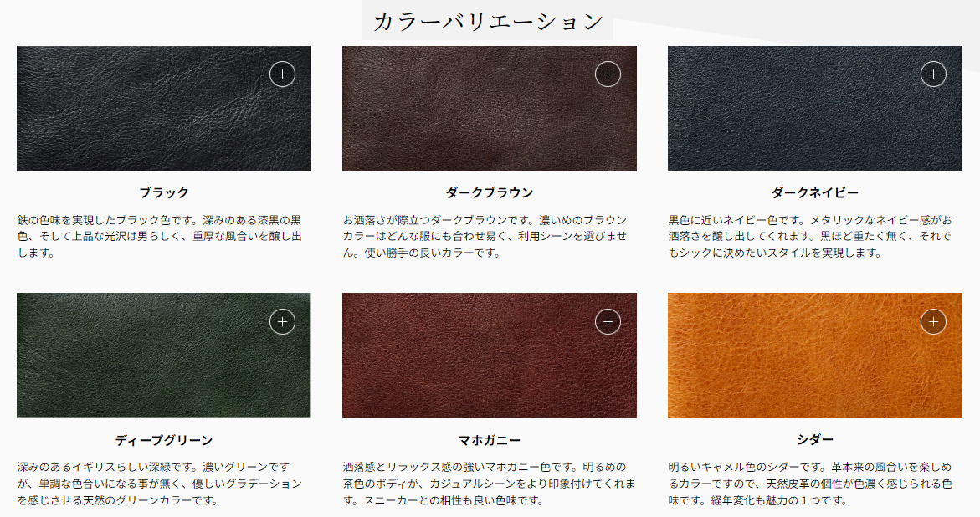Choose the dark navy leather swatch

[815, 109]
